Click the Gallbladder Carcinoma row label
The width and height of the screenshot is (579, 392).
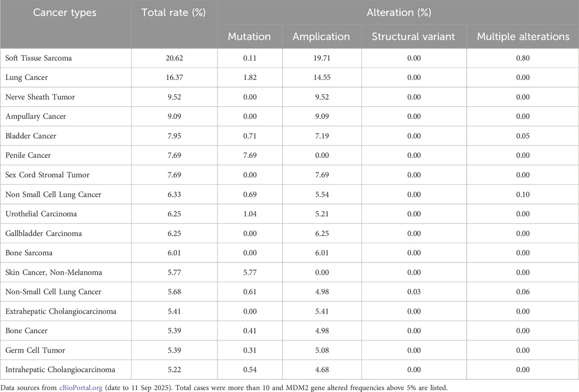(x=43, y=234)
